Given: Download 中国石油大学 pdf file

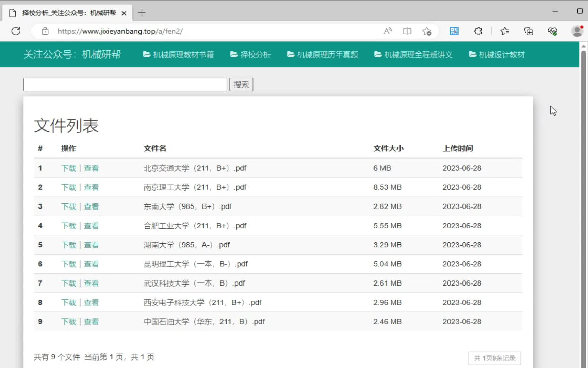Looking at the screenshot, I should pos(69,322).
